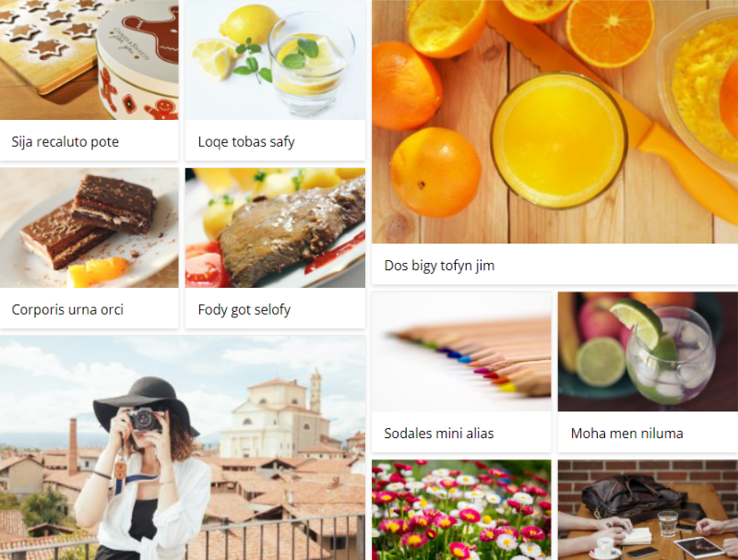This screenshot has width=738, height=560.
Task: Open the 'Moha men niluma' post
Action: (627, 434)
